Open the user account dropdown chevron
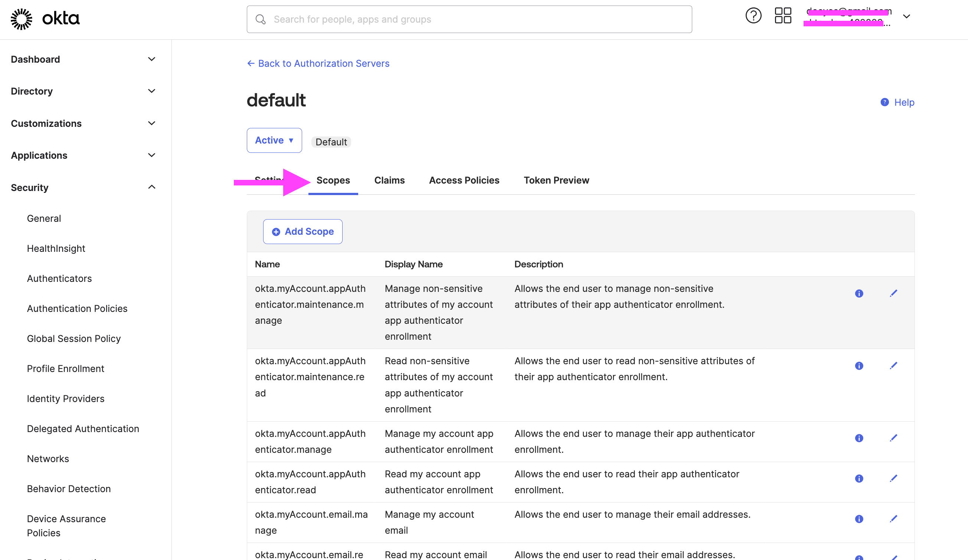The image size is (968, 560). pos(906,16)
